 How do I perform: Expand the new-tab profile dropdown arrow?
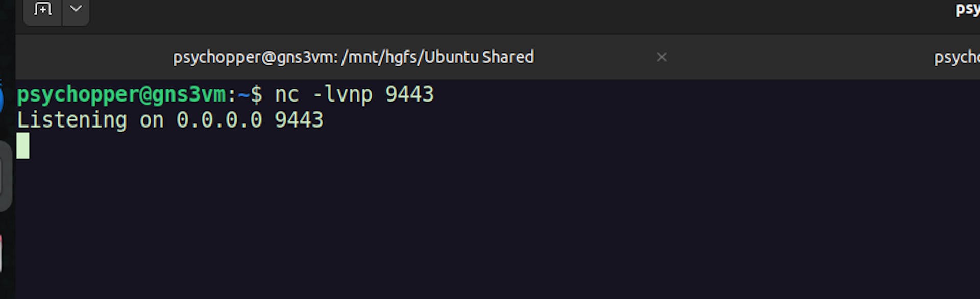coord(76,9)
